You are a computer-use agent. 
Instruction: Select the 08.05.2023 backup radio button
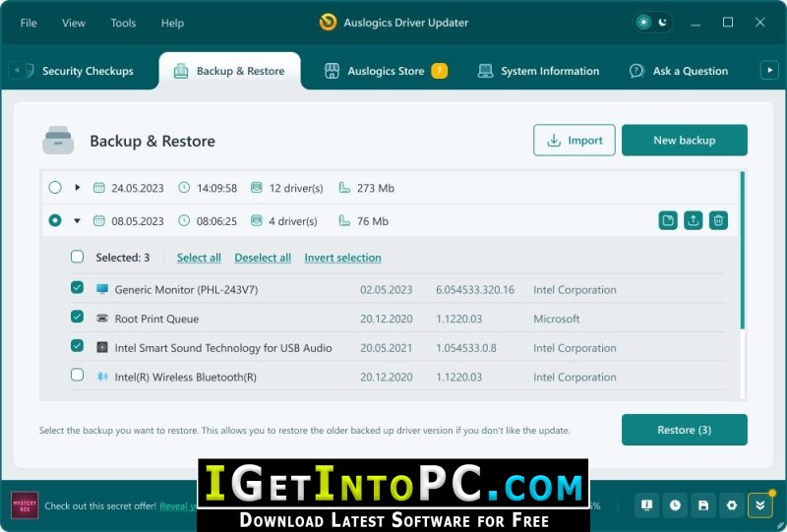pos(55,220)
